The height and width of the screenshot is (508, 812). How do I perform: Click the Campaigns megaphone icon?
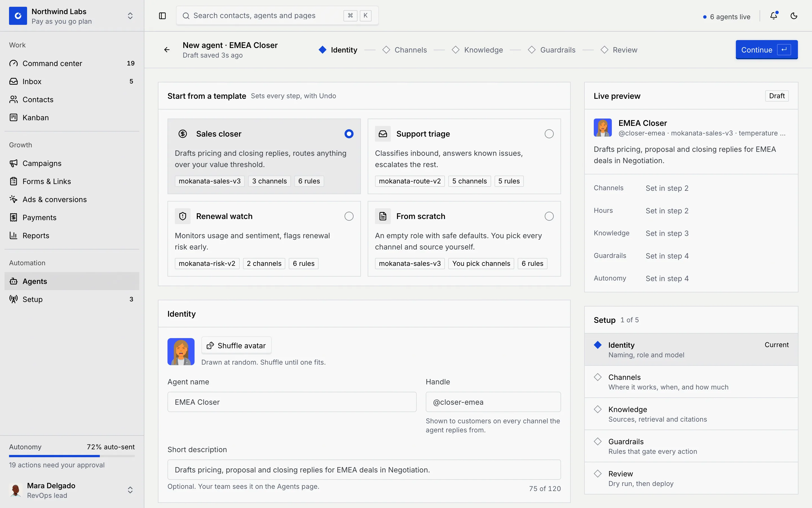14,163
